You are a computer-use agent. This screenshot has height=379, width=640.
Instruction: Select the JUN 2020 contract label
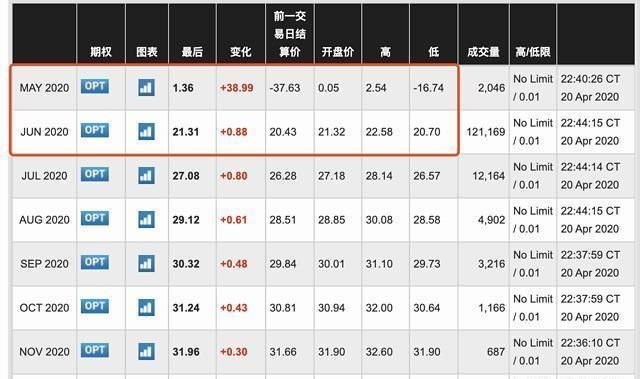(x=44, y=132)
